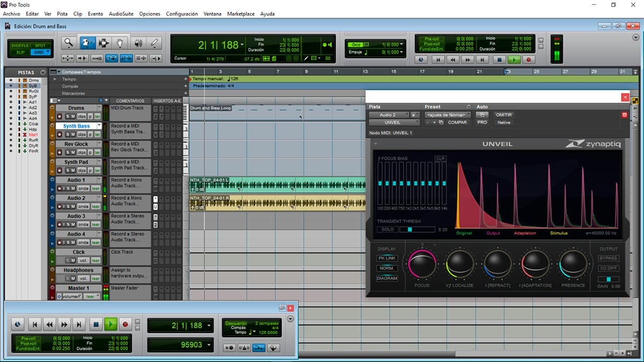Solo the Synth Bass track
Screen dimensions: 644x362
tap(67, 135)
